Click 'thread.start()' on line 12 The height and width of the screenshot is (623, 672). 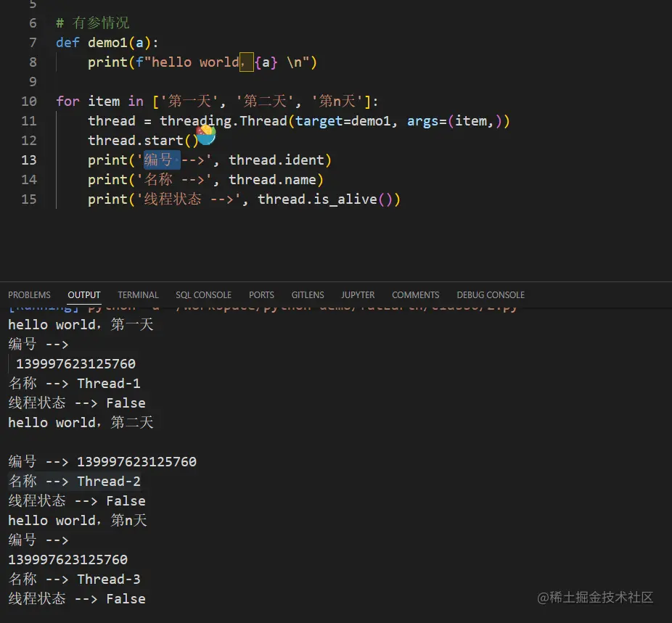point(143,141)
